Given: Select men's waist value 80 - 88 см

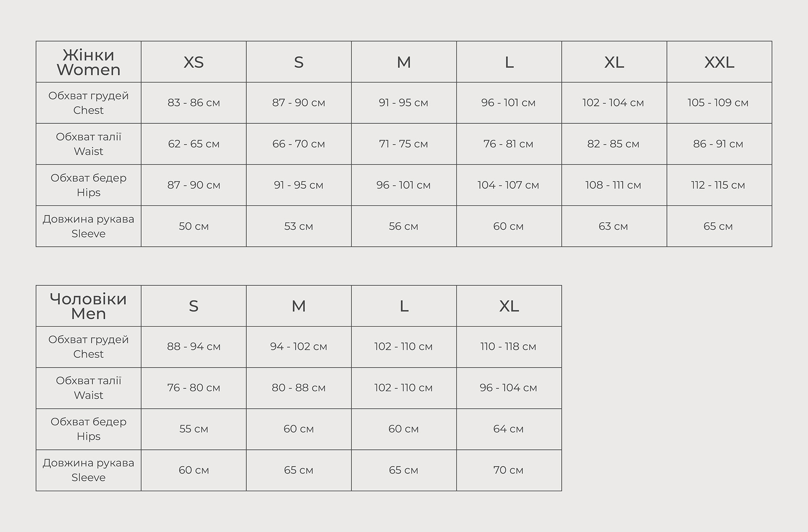Looking at the screenshot, I should (298, 388).
